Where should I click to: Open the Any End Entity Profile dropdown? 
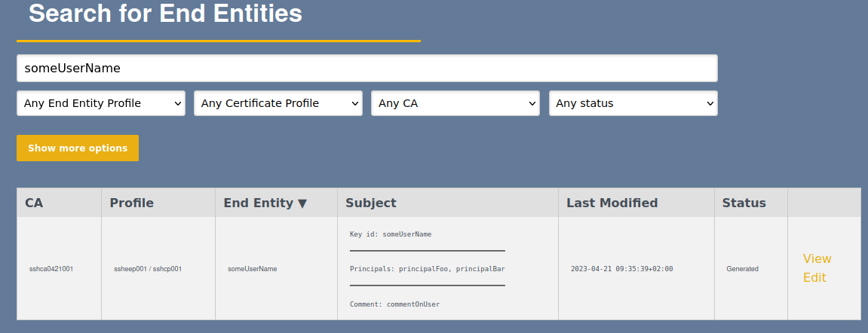pos(101,103)
